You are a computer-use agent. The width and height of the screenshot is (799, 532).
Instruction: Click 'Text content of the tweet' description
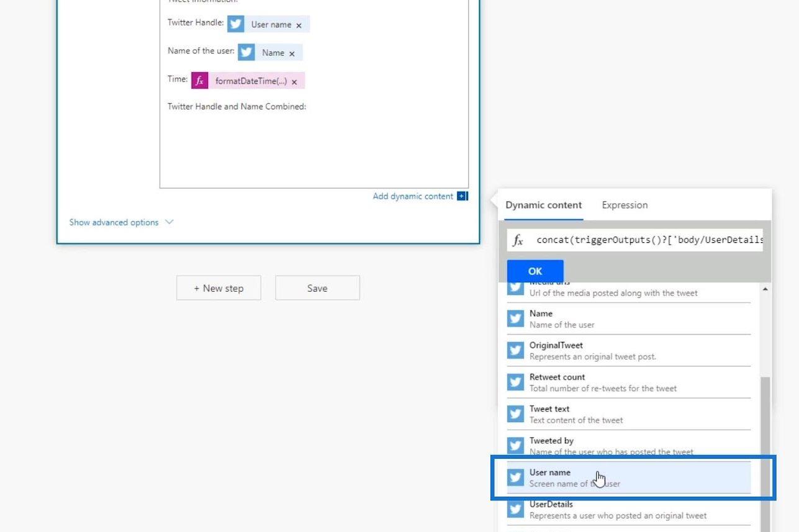click(x=576, y=420)
